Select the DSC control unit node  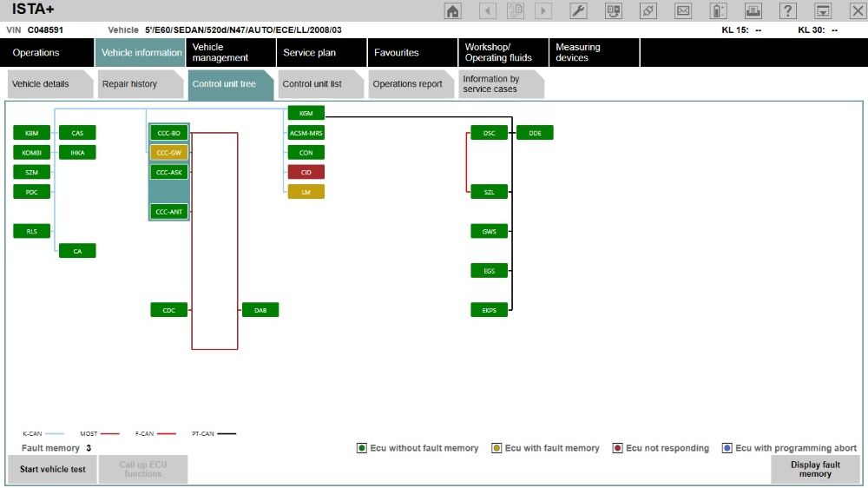point(489,133)
